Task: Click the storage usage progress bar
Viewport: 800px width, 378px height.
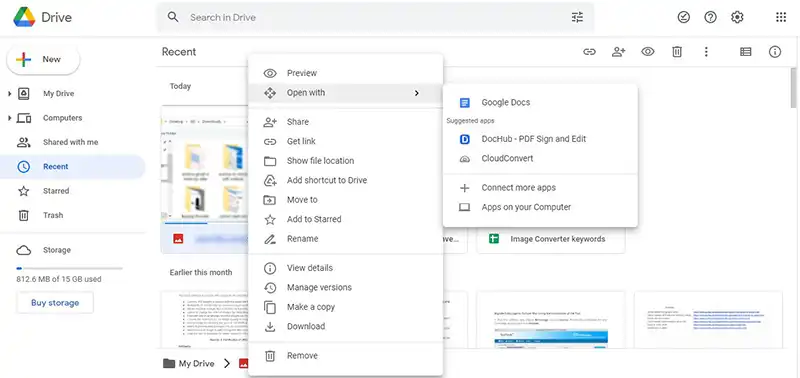Action: click(69, 268)
